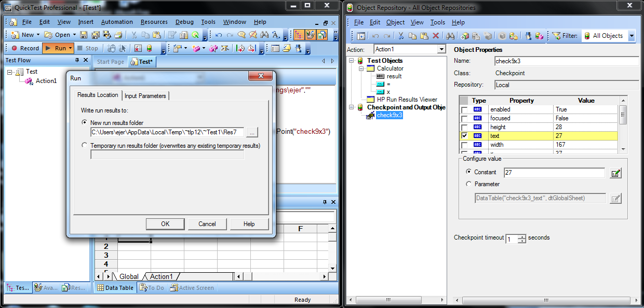Screen dimensions: 644x308
Task: Click the Paste icon in QuickTest toolbar
Action: [x=156, y=35]
